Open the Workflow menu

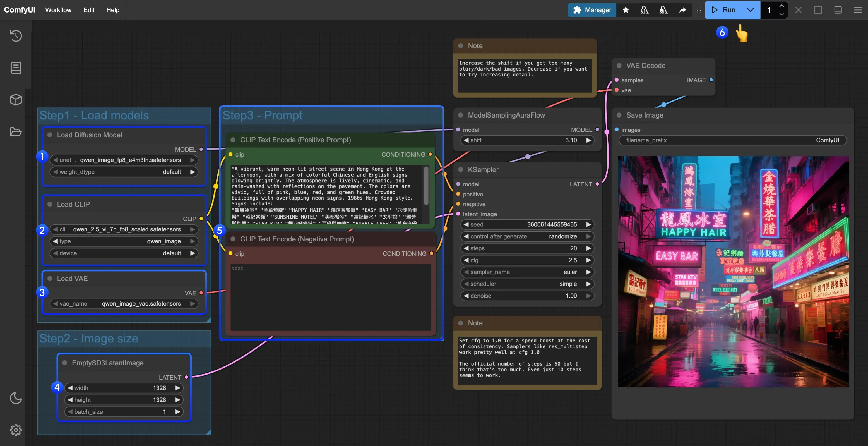[58, 10]
